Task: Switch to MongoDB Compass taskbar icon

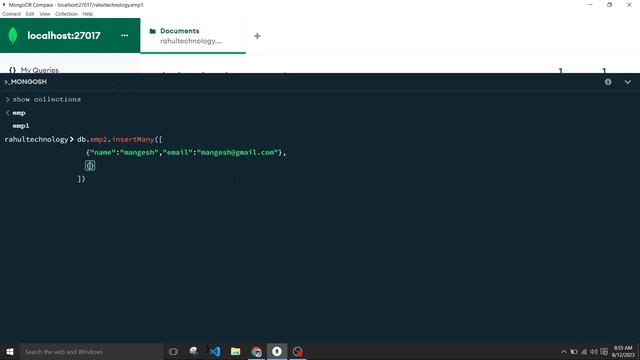Action: point(277,351)
